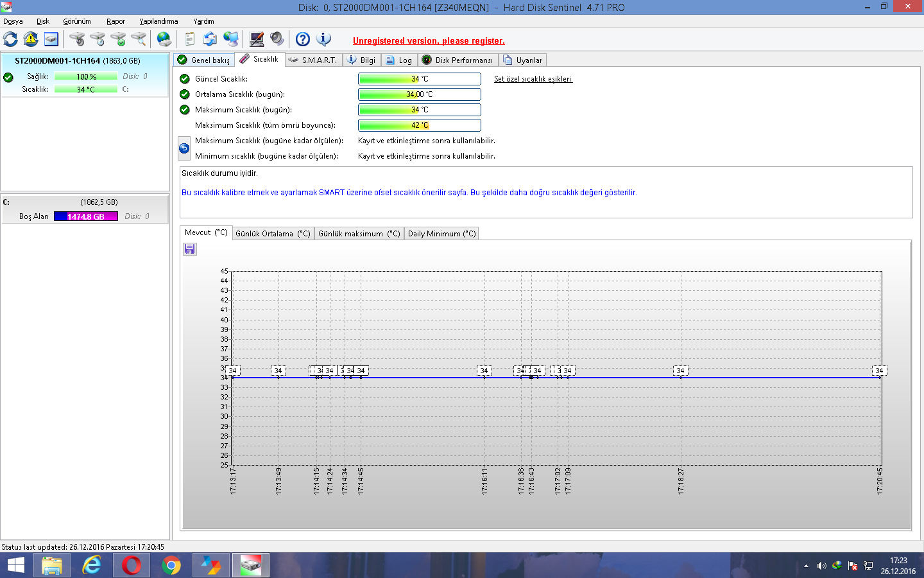Switch to the S.M.A.R.T. tab
The image size is (924, 578).
tap(312, 60)
